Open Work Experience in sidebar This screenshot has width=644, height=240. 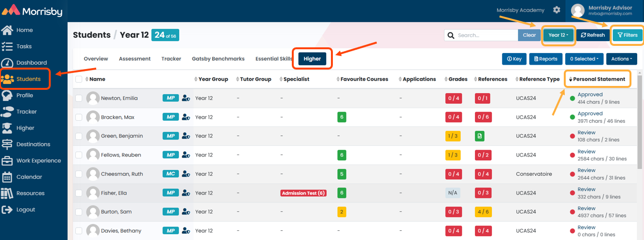tap(39, 161)
